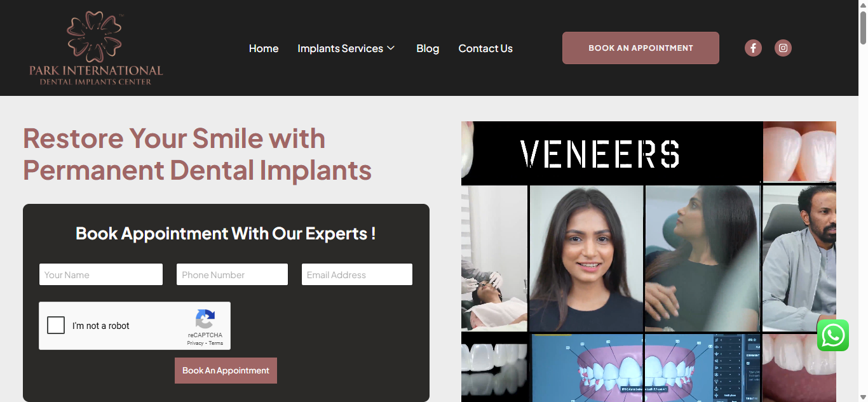Screen dimensions: 868x402
Task: Go to the Home menu item
Action: pos(264,48)
